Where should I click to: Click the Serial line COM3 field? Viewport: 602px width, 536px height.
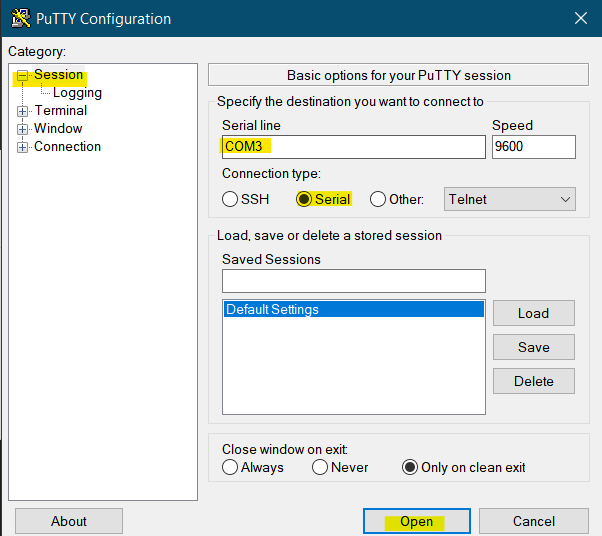pyautogui.click(x=352, y=147)
